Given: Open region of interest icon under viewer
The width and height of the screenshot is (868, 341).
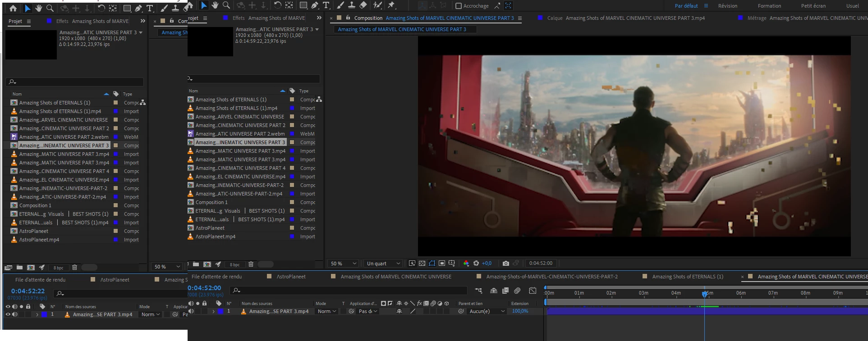Looking at the screenshot, I should click(442, 264).
